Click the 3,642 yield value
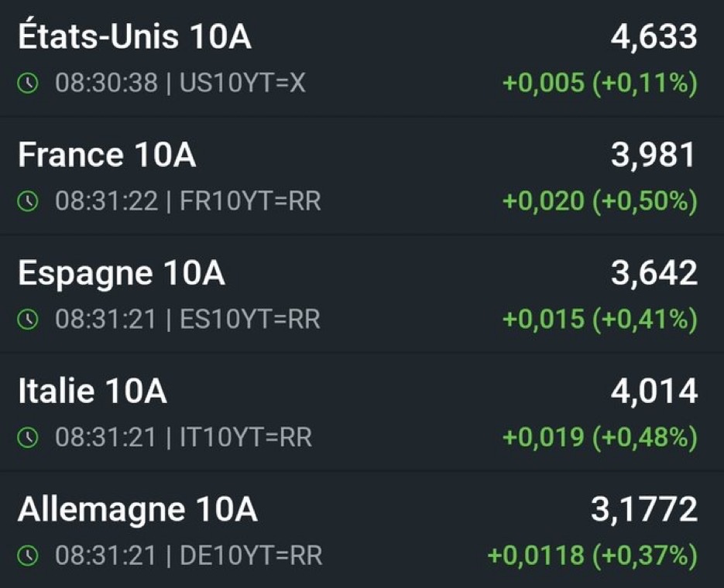Viewport: 724px width, 588px height. 654,273
